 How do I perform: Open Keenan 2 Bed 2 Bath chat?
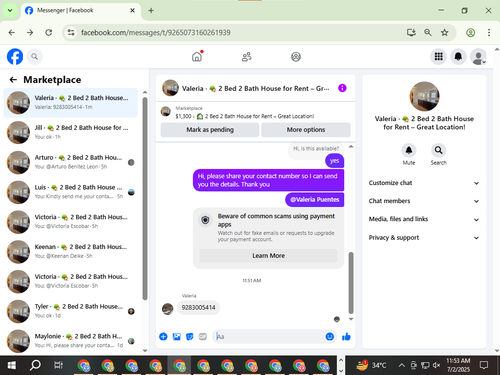click(x=71, y=252)
